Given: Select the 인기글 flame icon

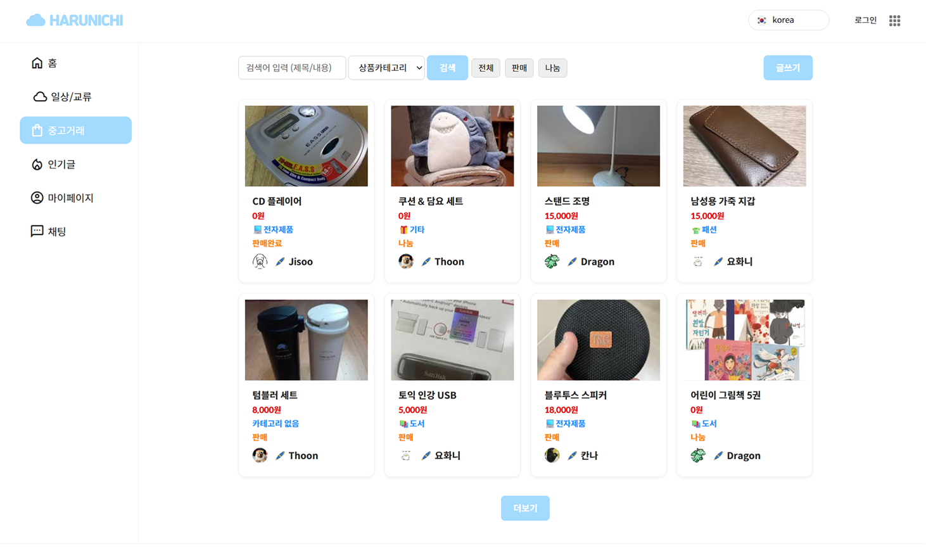Looking at the screenshot, I should 37,164.
